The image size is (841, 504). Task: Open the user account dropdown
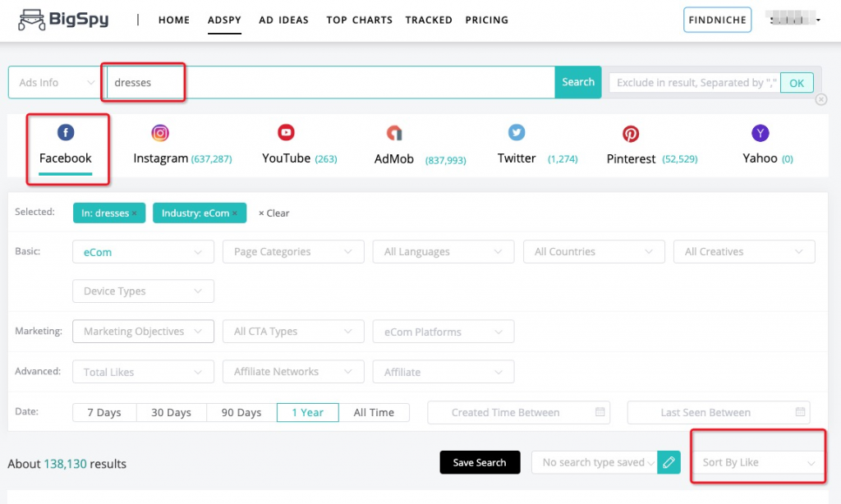pos(794,20)
